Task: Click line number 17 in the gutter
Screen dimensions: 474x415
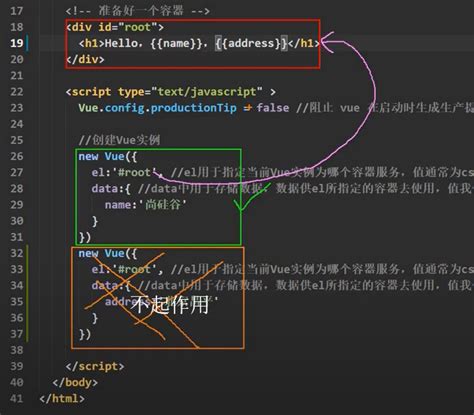Action: click(x=17, y=11)
